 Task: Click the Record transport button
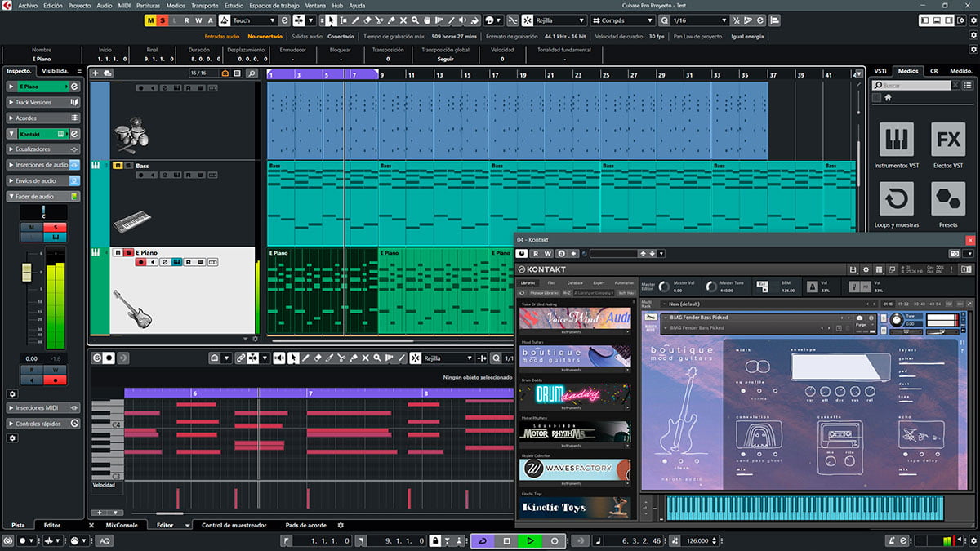554,540
